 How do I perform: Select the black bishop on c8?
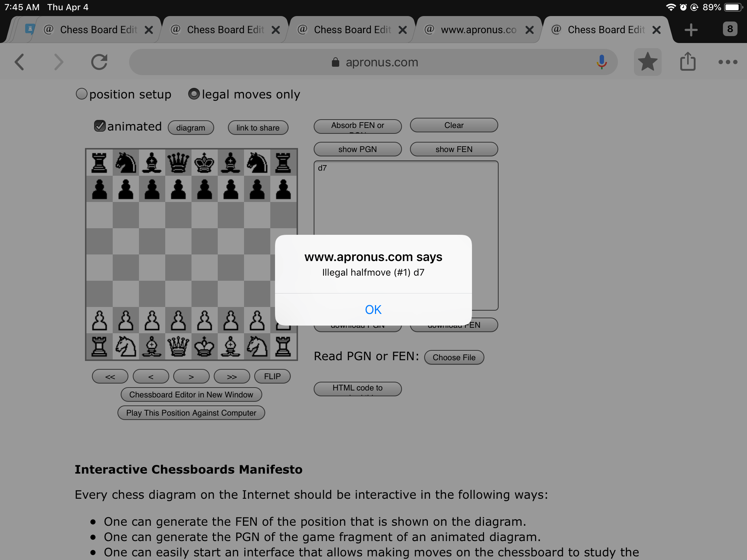(152, 163)
